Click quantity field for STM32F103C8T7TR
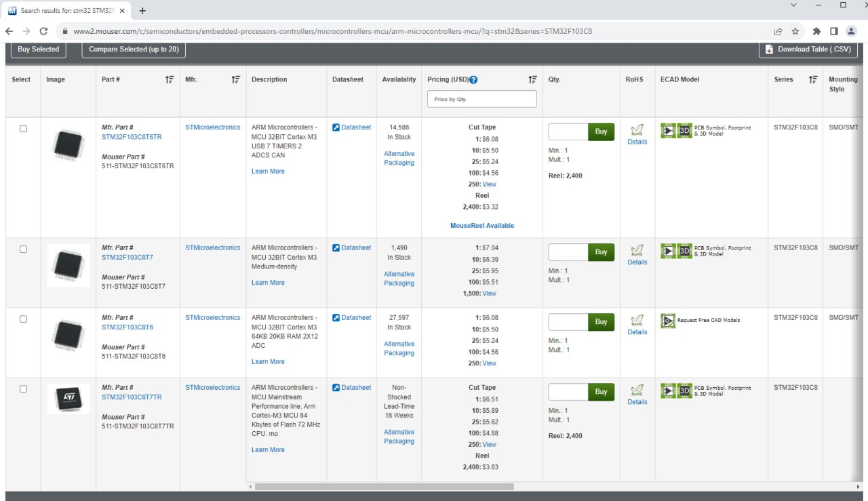868x501 pixels. click(x=568, y=392)
